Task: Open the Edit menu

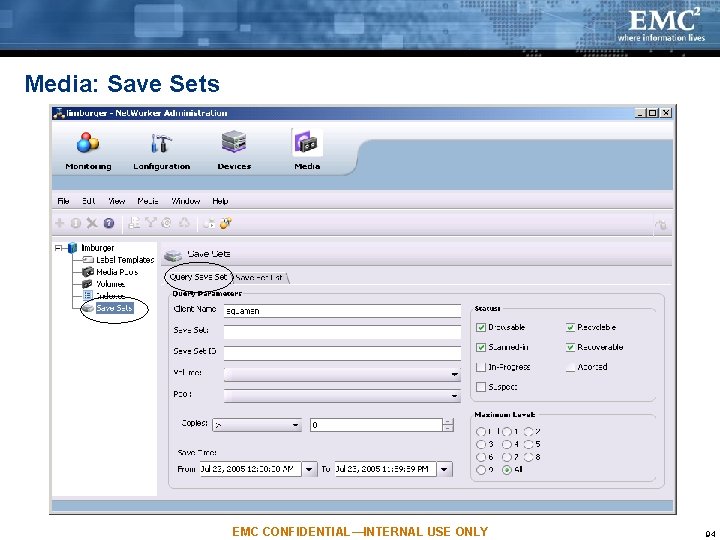Action: pos(89,201)
